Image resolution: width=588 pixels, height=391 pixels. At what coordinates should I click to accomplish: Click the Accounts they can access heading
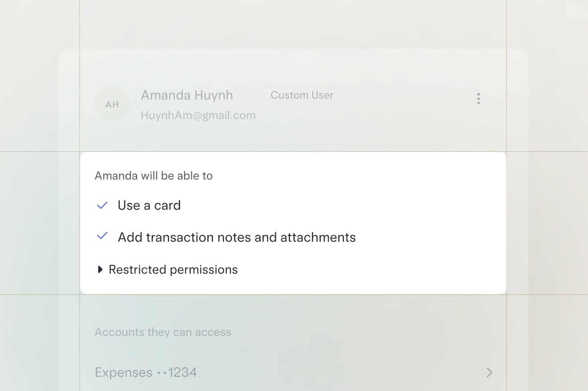163,332
